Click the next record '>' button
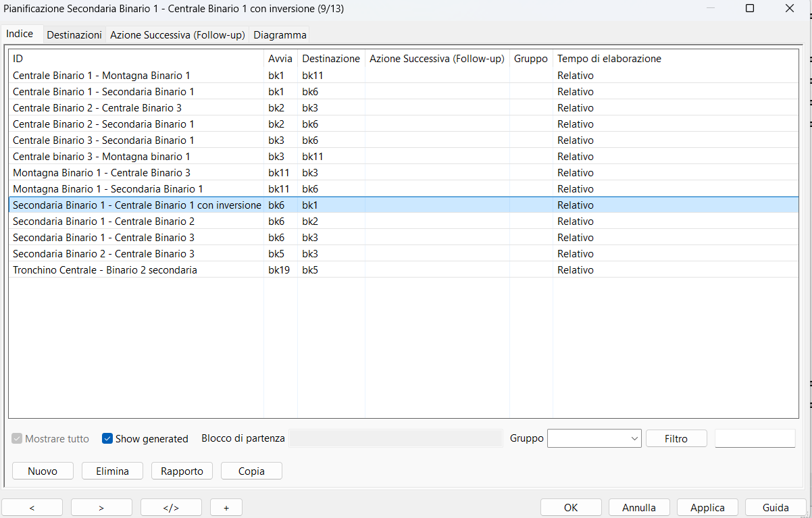 (x=101, y=507)
